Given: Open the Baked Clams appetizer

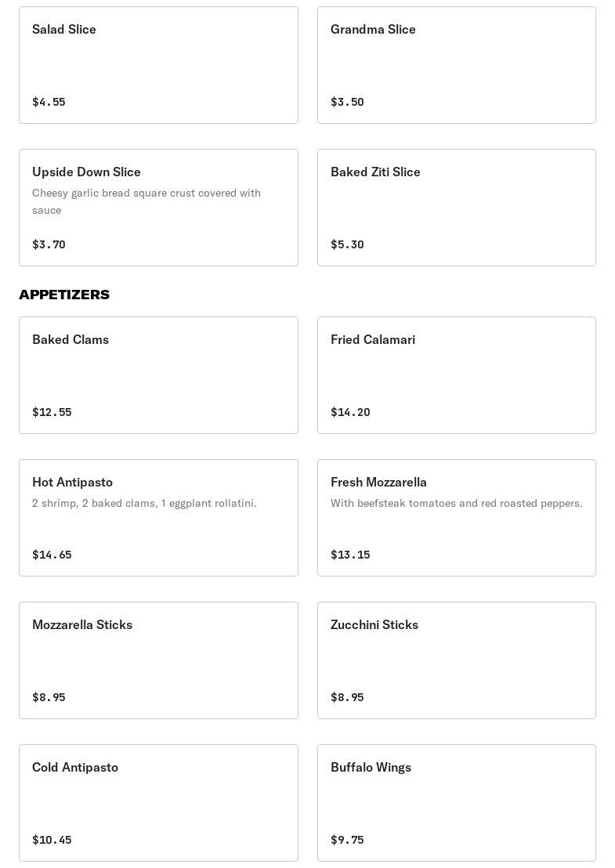Looking at the screenshot, I should coord(158,375).
